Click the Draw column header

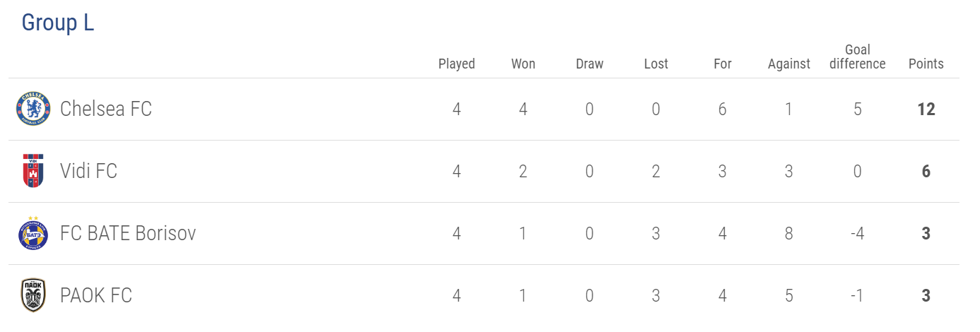[590, 64]
